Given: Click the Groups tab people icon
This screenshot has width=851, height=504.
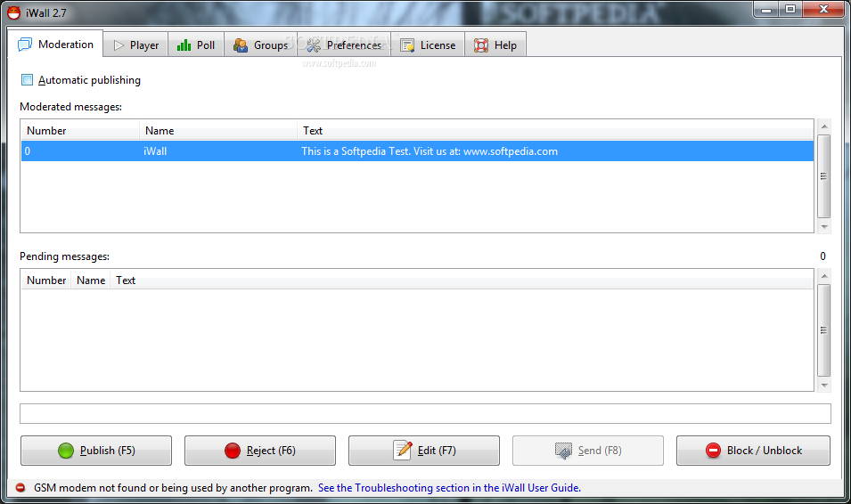Looking at the screenshot, I should pos(241,45).
